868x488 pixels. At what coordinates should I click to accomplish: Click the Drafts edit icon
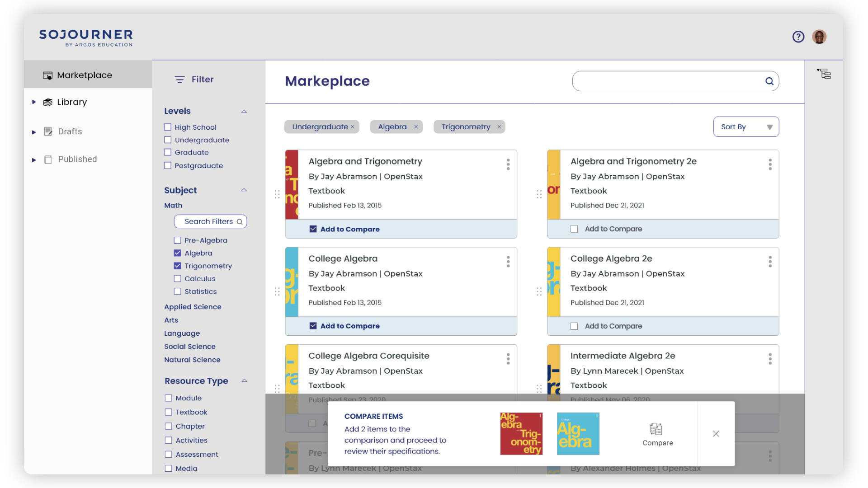48,131
